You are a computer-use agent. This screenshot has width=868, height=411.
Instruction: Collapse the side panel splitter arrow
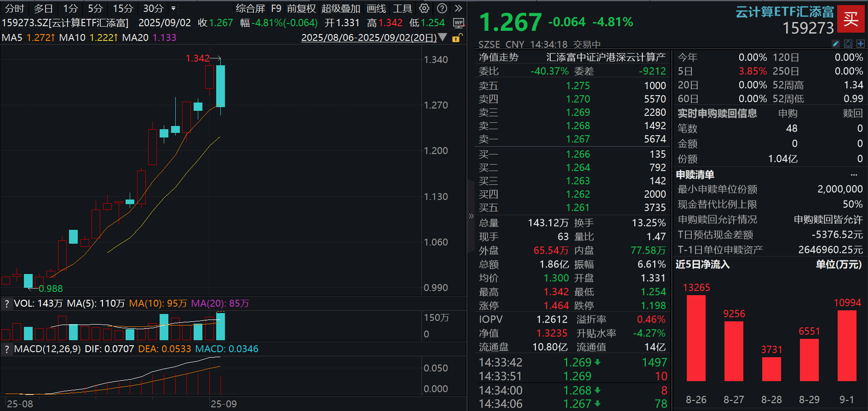(471, 216)
